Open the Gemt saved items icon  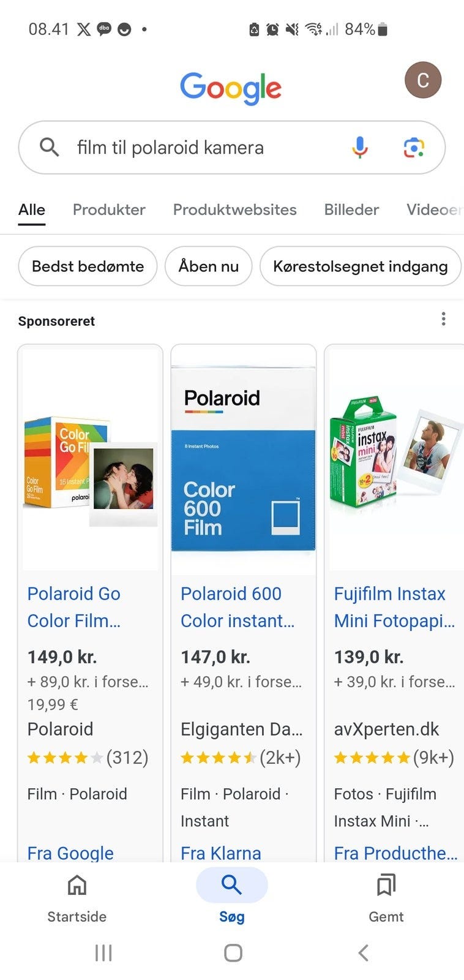tap(386, 885)
